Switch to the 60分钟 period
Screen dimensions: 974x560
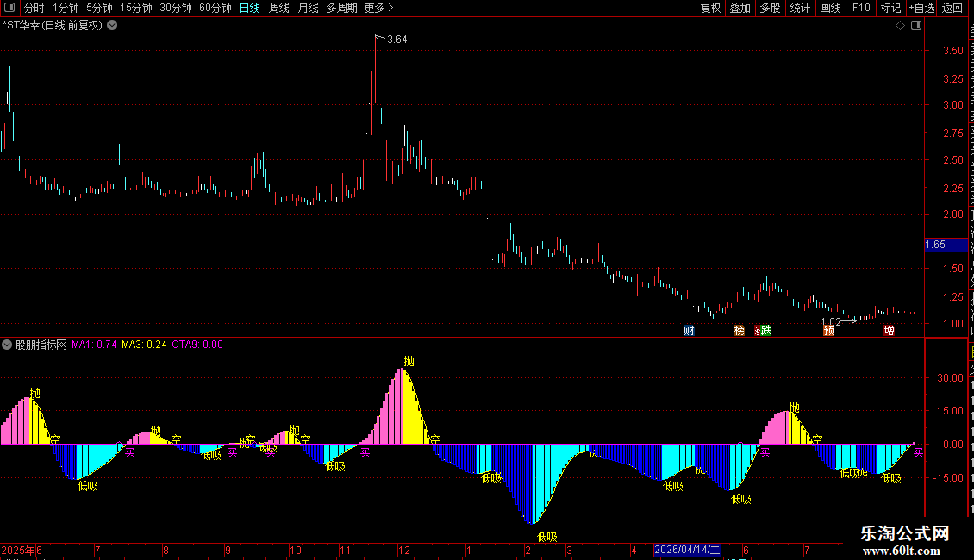click(215, 8)
